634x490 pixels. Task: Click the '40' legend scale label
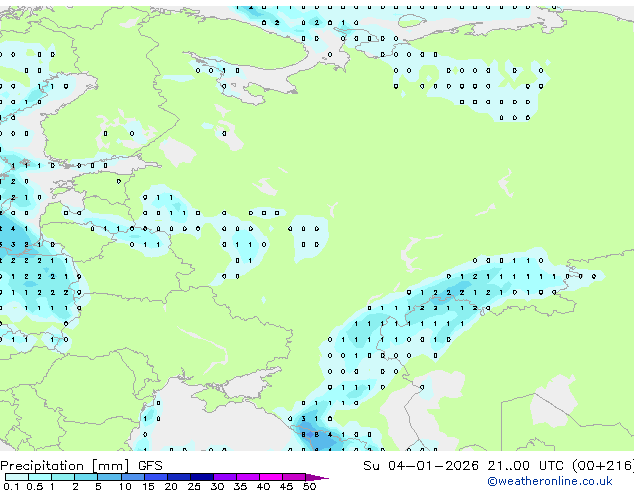(263, 486)
